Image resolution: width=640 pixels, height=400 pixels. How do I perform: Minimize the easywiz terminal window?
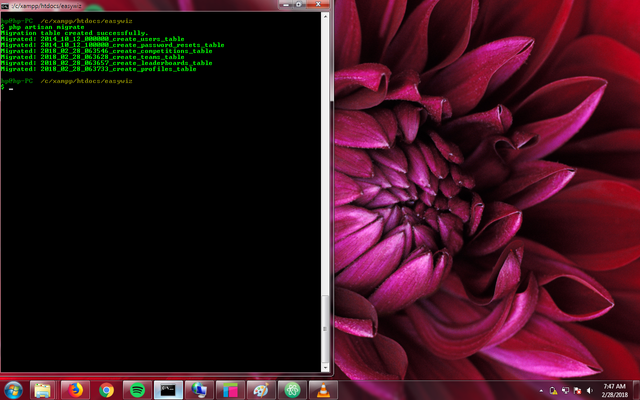point(286,4)
